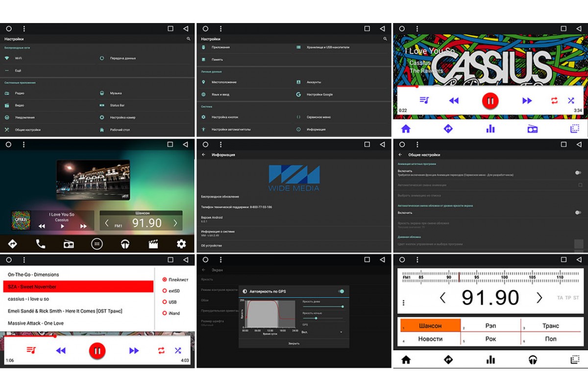The image size is (588, 392).
Task: Open settings with the dock gear icon
Action: tap(181, 244)
